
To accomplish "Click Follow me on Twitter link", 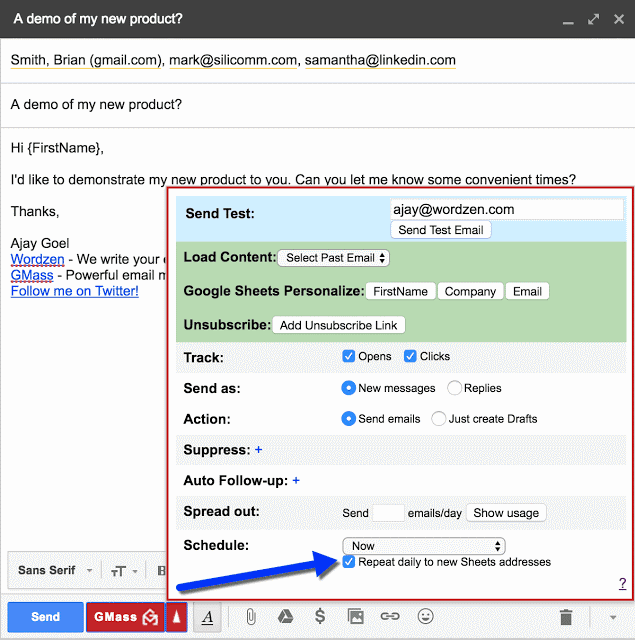I will 75,291.
